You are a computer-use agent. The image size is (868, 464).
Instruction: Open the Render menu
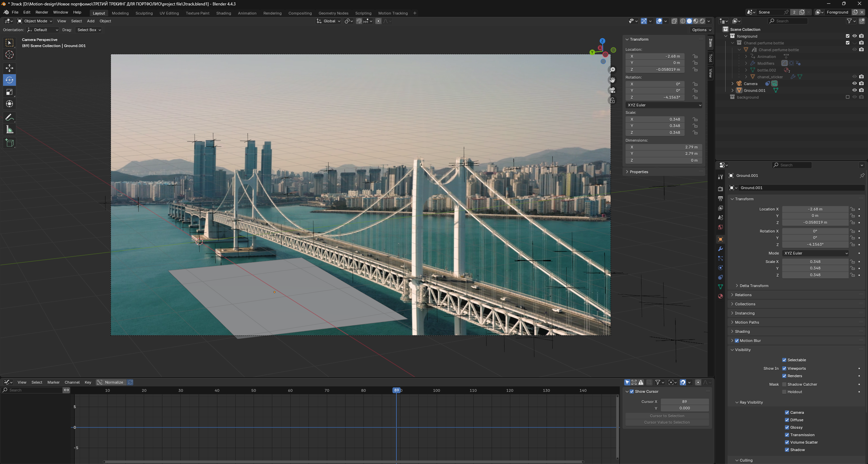coord(42,12)
